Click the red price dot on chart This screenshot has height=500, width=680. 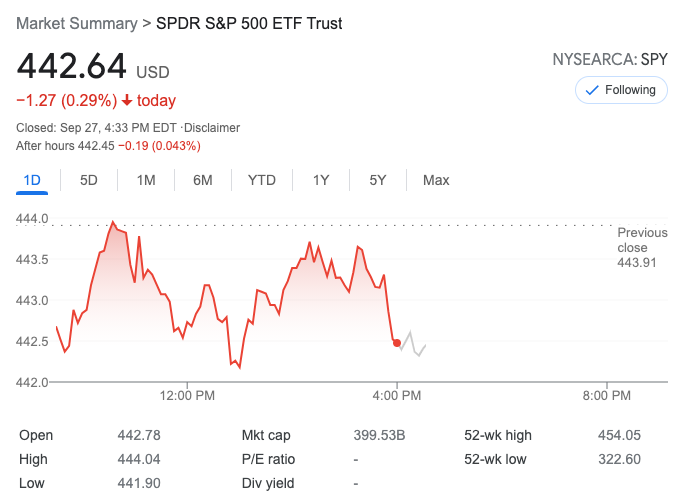click(x=397, y=343)
